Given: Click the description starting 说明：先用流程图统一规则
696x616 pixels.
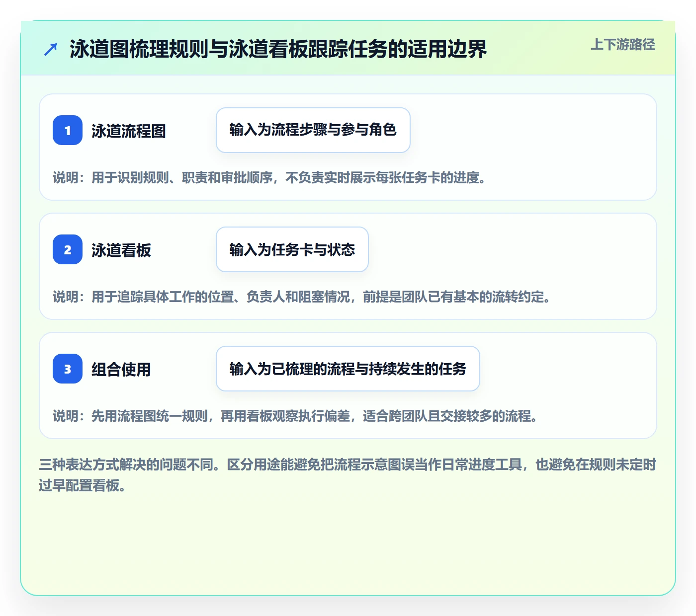Looking at the screenshot, I should [x=295, y=416].
